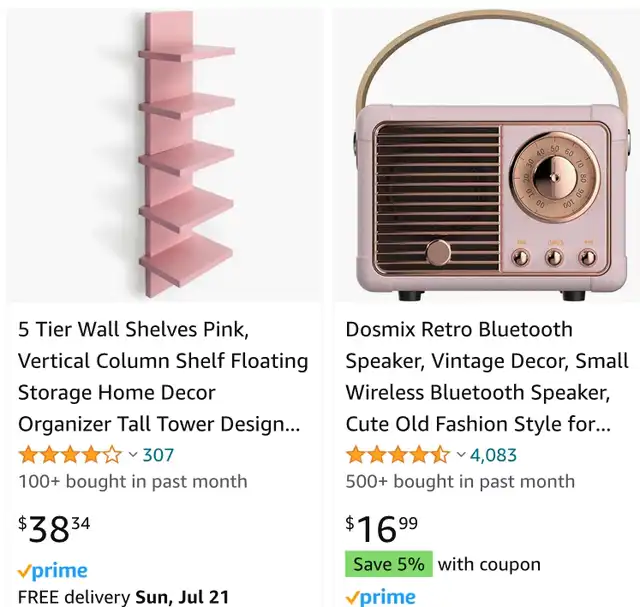
Task: Open the 307 reviews link
Action: (158, 455)
